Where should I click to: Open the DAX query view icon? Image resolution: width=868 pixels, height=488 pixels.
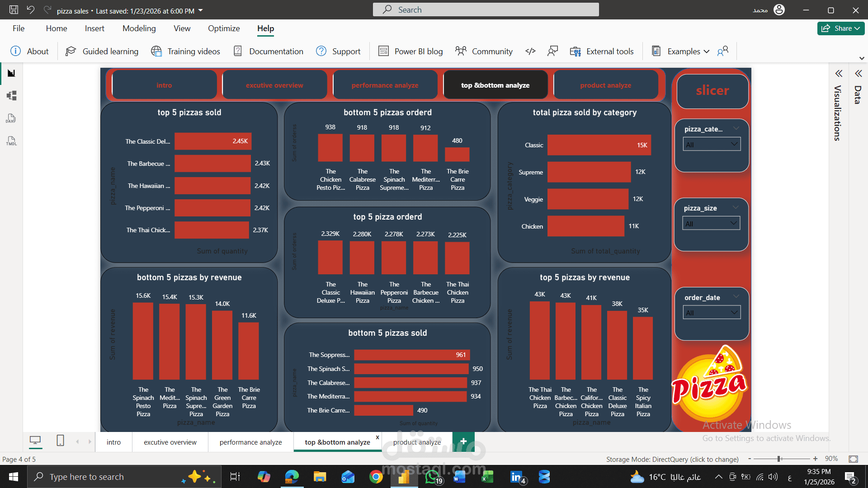point(11,119)
